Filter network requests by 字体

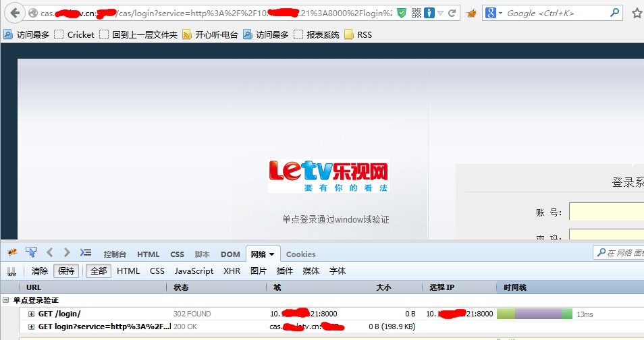[338, 271]
